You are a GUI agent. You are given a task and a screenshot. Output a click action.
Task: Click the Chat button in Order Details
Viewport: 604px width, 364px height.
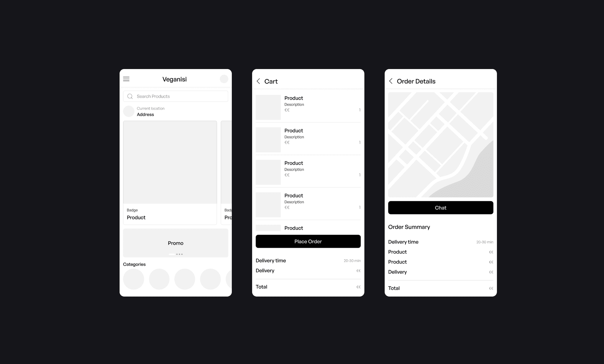[440, 207]
